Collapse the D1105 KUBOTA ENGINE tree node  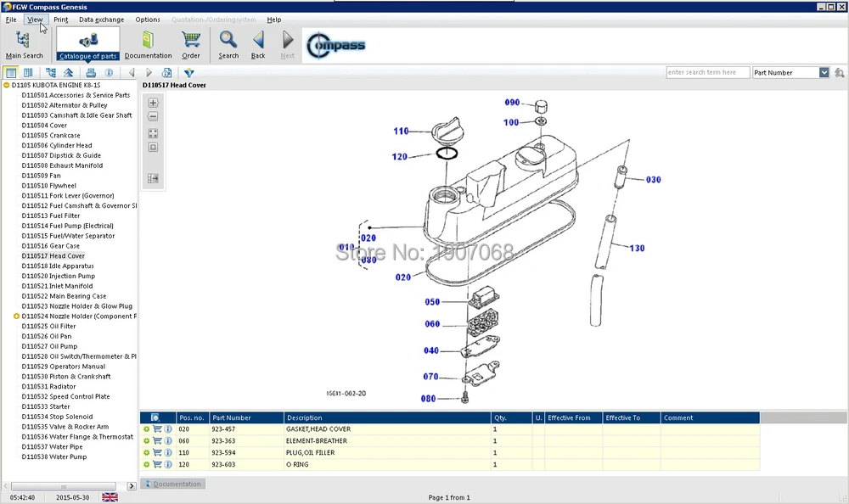click(7, 86)
